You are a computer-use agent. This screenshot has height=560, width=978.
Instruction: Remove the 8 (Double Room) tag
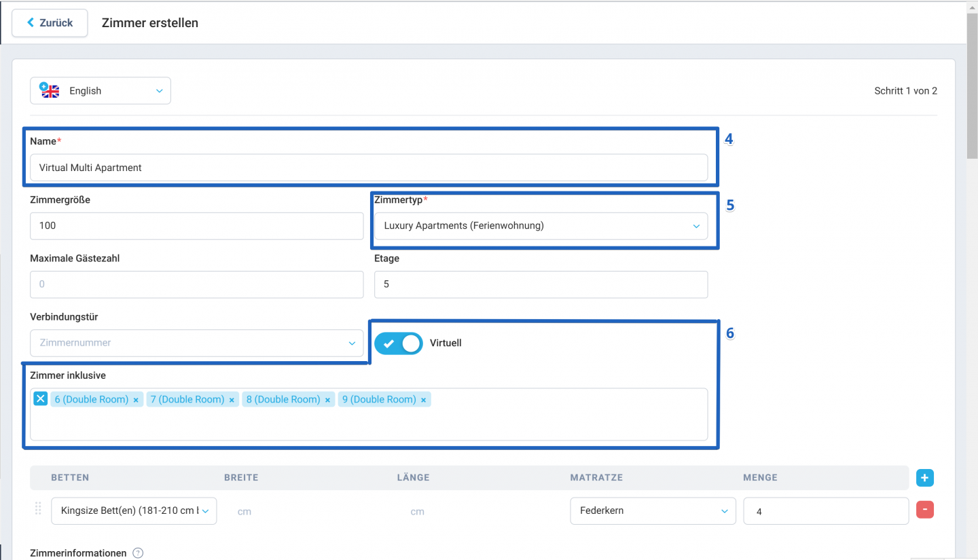click(327, 400)
